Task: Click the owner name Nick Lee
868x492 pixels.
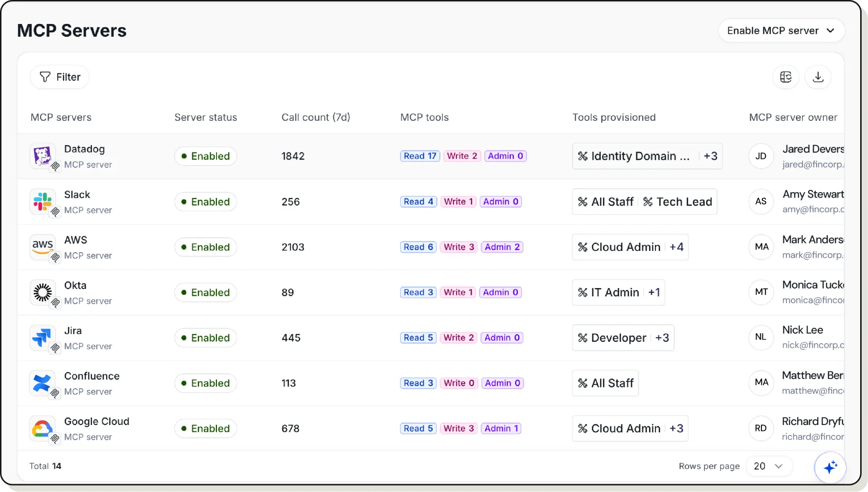Action: pyautogui.click(x=803, y=330)
